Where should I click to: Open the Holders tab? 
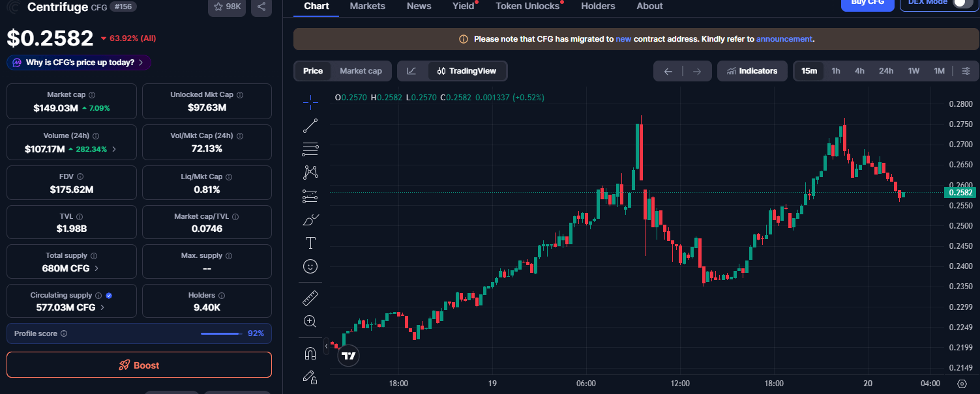[598, 6]
